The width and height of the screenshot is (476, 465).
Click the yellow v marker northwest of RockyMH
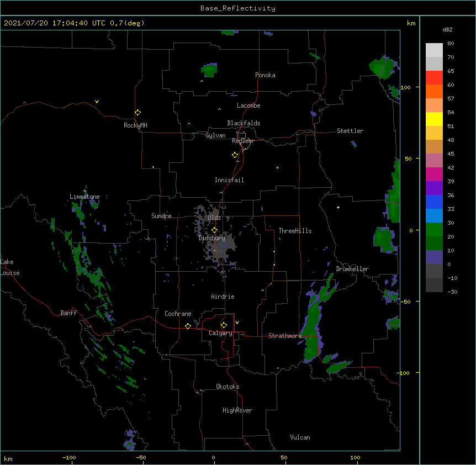click(97, 102)
